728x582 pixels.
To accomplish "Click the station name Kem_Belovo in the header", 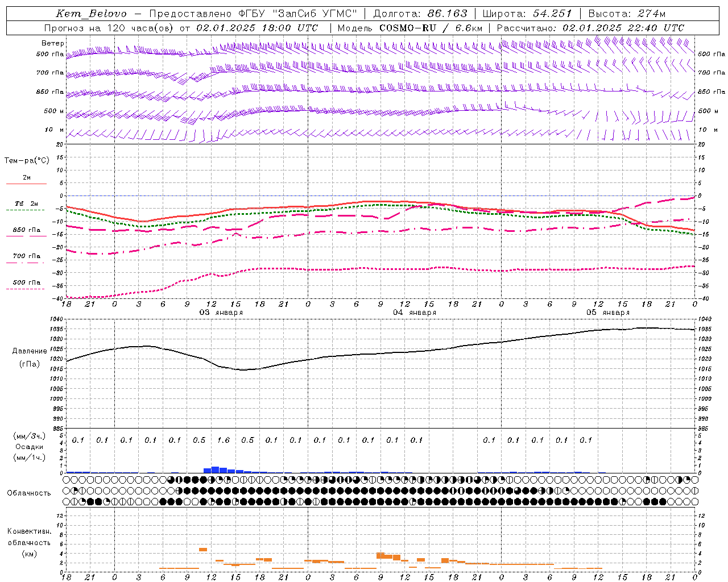I will (x=92, y=14).
